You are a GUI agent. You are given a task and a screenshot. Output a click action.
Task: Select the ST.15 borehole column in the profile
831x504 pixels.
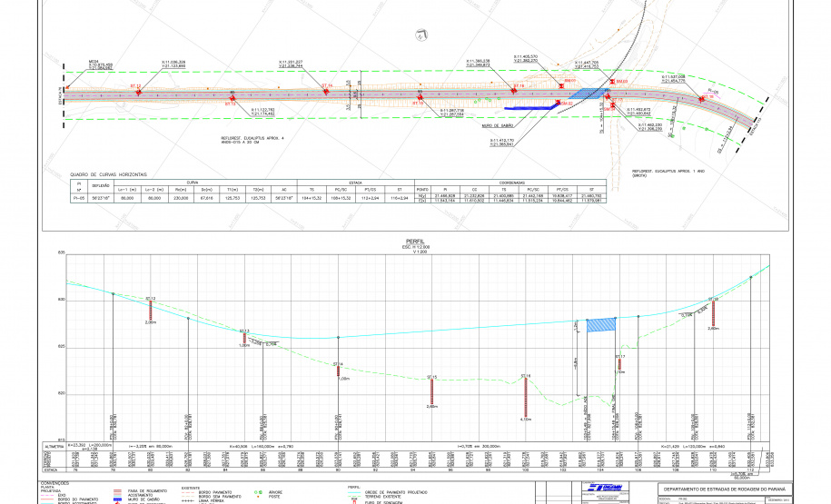click(x=432, y=391)
